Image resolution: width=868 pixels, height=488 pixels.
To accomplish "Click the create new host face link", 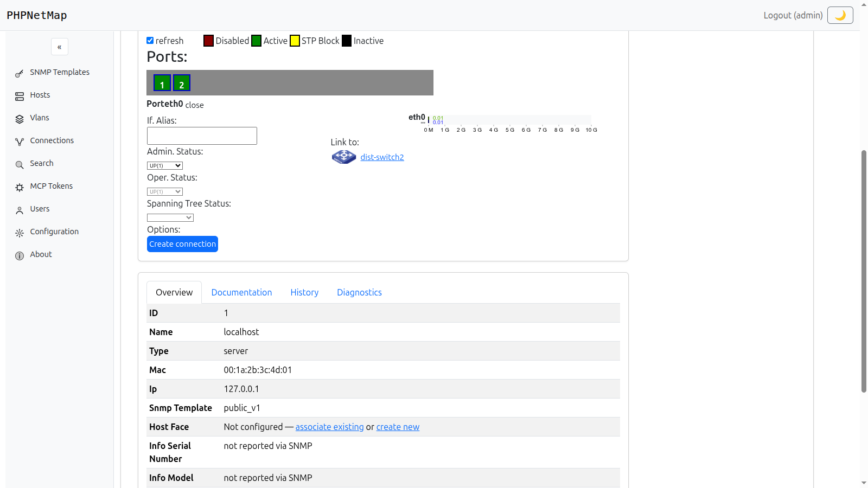I will (x=398, y=427).
